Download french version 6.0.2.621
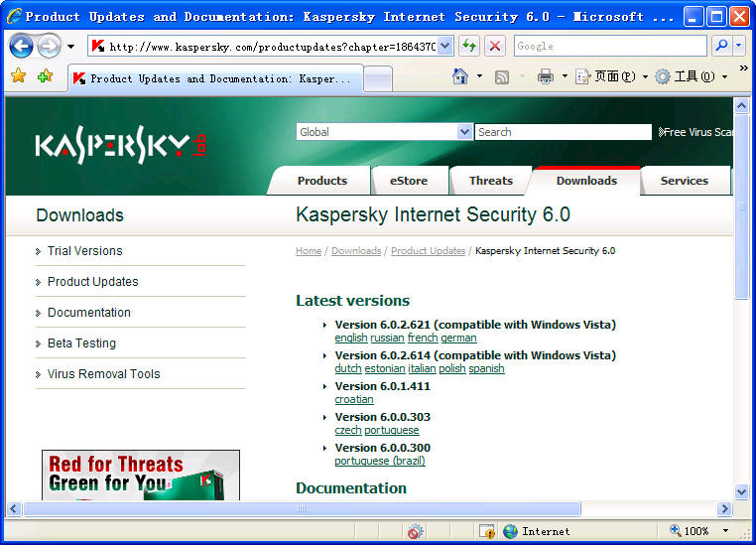This screenshot has height=545, width=756. (423, 338)
